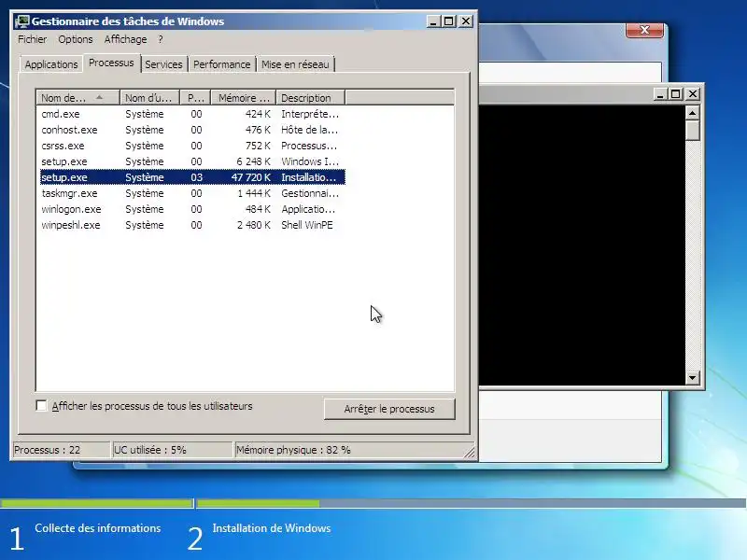Open the Performance tab
Image resolution: width=747 pixels, height=560 pixels.
pos(222,64)
